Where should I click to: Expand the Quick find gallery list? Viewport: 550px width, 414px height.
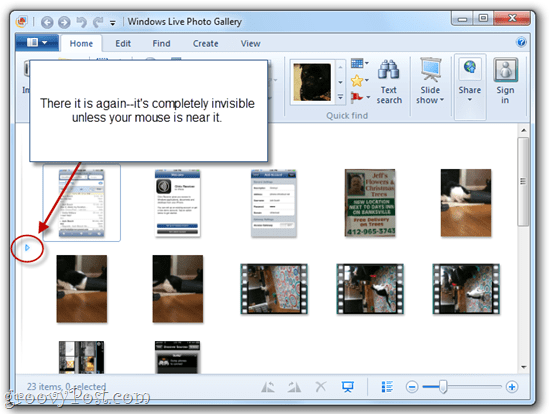pyautogui.click(x=340, y=97)
